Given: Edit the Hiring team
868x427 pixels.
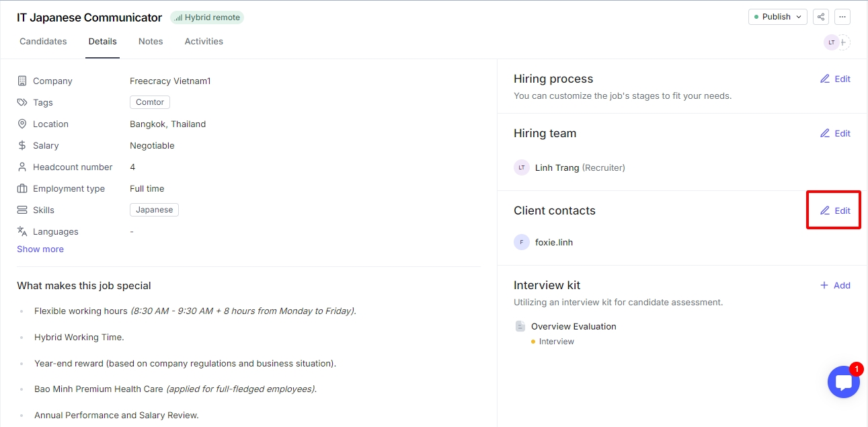Looking at the screenshot, I should 835,133.
